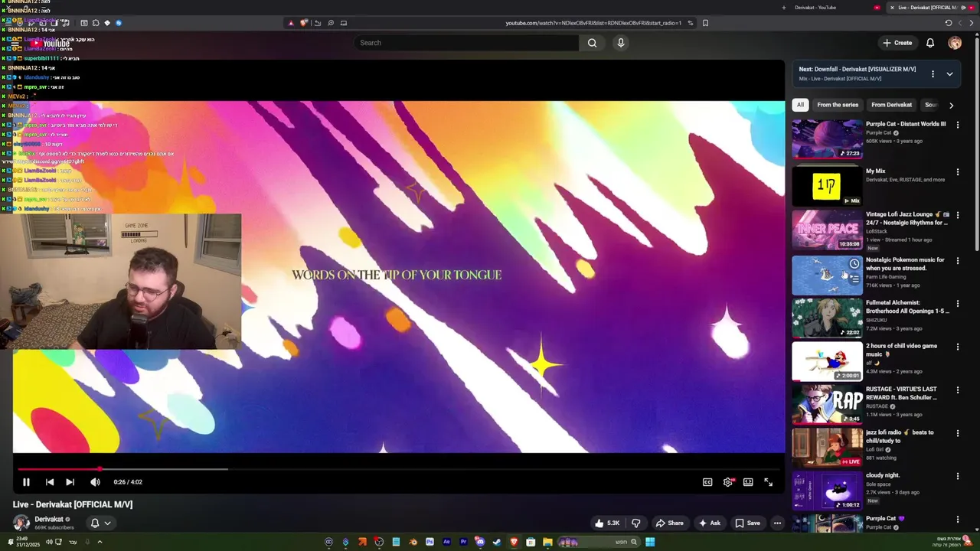Skip to the next video
980x551 pixels.
70,482
